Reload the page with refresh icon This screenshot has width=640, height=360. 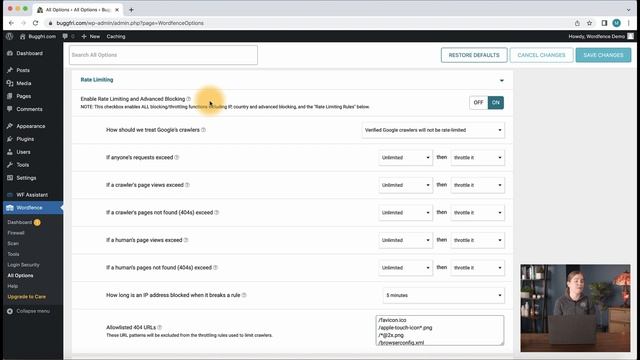point(36,23)
